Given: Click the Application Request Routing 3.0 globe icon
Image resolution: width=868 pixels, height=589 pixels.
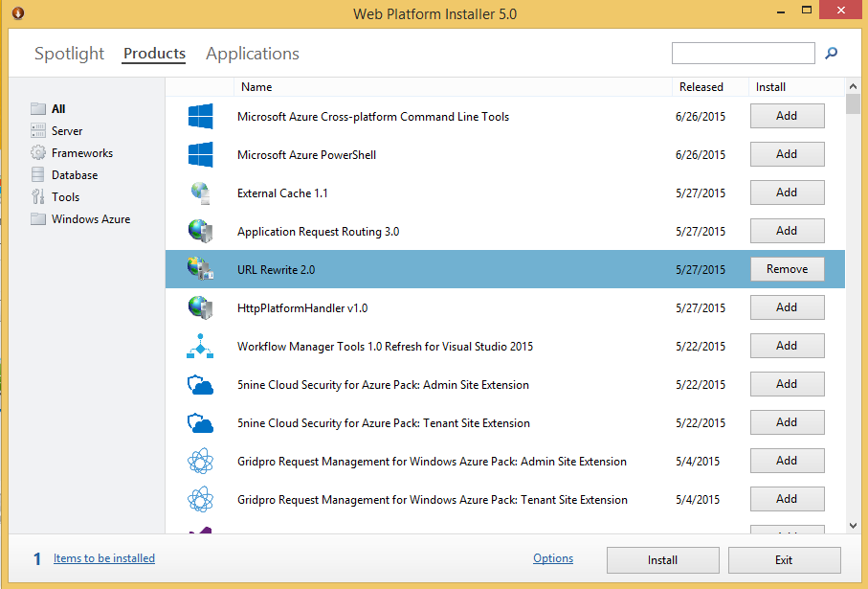Looking at the screenshot, I should pos(200,231).
